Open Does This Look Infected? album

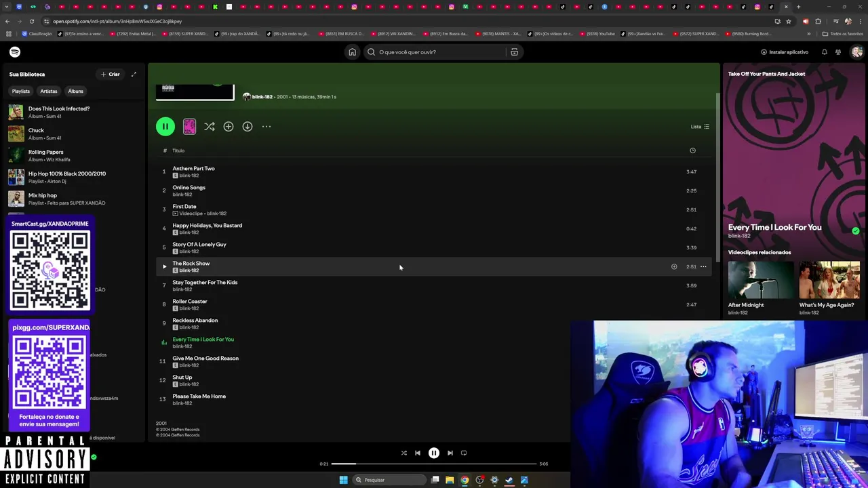73,112
